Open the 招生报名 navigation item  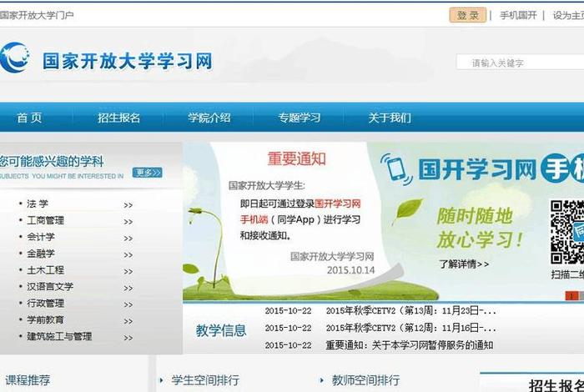click(x=118, y=118)
